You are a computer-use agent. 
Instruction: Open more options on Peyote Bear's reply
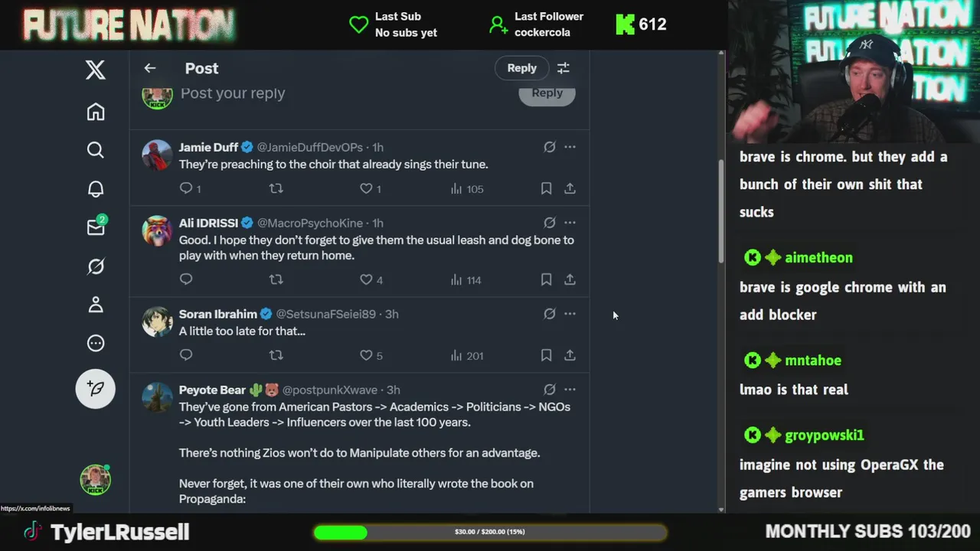pyautogui.click(x=570, y=390)
